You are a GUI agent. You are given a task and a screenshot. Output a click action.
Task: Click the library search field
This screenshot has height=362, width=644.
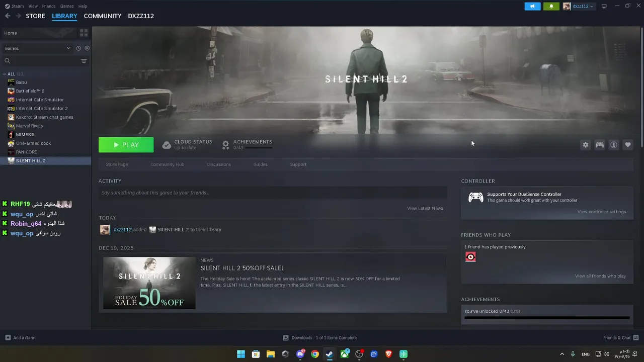40,61
